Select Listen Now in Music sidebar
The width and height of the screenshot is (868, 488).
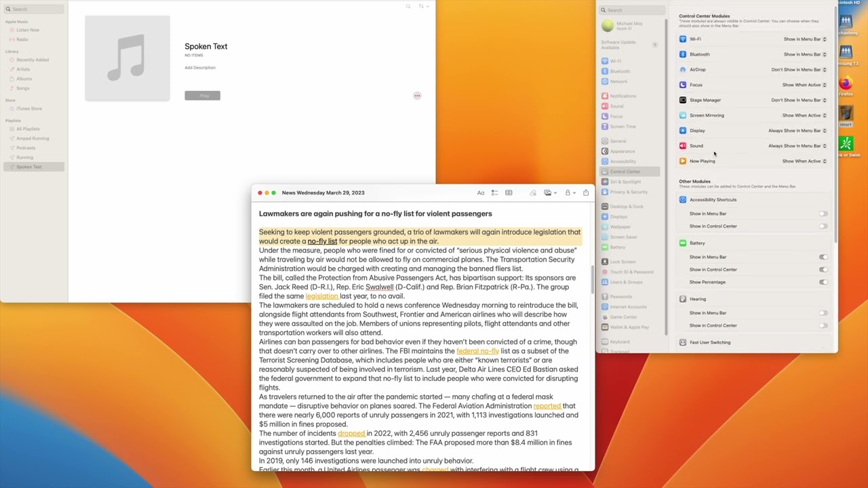pos(34,30)
